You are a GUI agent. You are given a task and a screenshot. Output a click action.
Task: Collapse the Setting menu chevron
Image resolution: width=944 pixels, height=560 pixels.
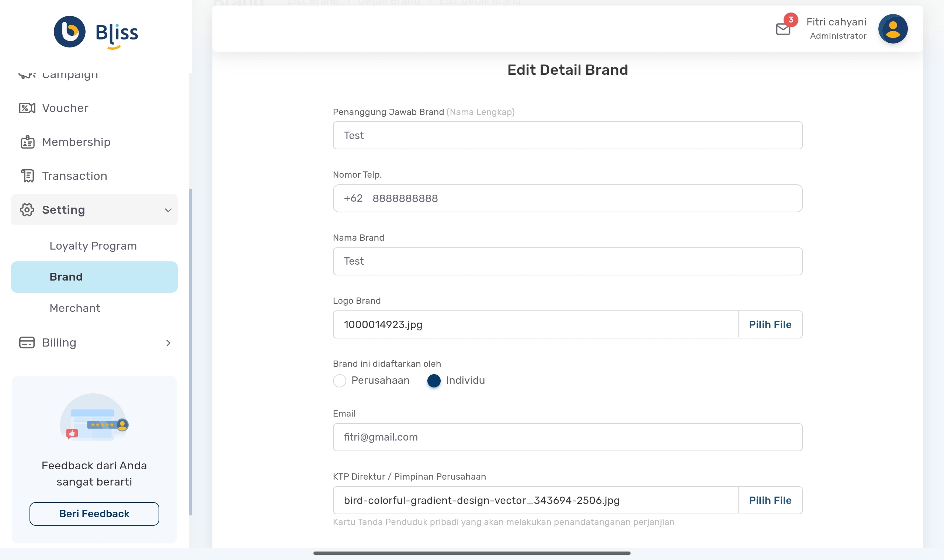(168, 210)
